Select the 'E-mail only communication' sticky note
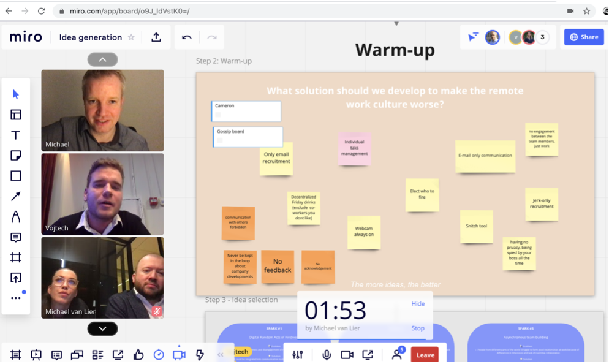 [485, 156]
